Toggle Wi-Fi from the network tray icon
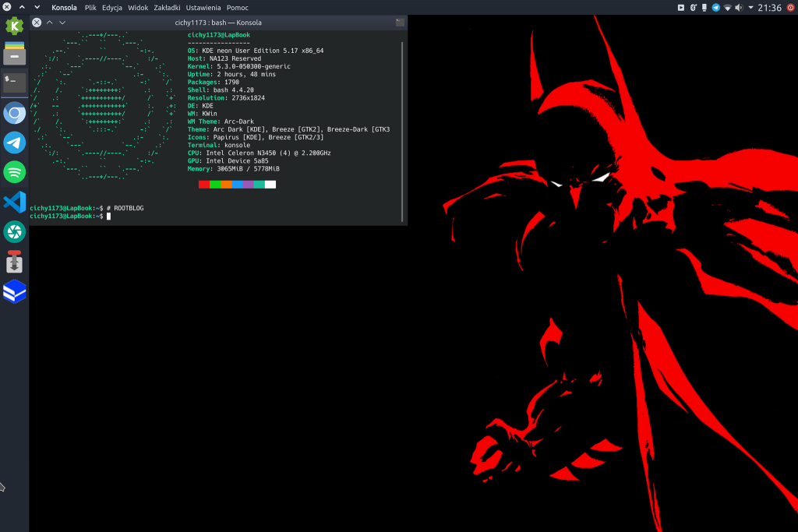798x532 pixels. pyautogui.click(x=726, y=7)
